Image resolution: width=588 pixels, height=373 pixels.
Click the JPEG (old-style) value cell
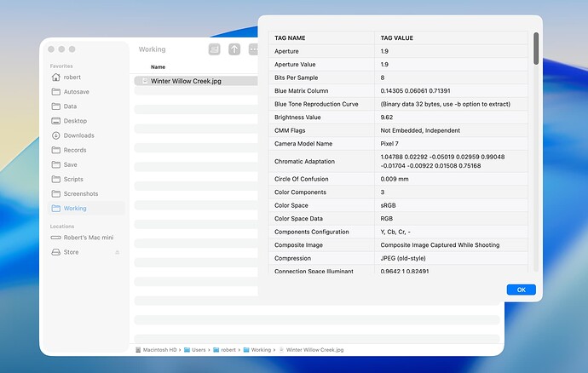(x=451, y=258)
